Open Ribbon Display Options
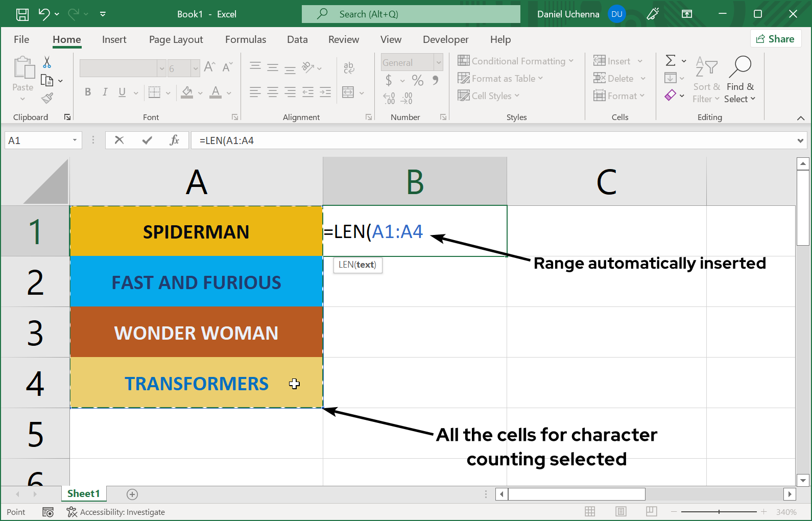The image size is (812, 521). click(x=687, y=14)
